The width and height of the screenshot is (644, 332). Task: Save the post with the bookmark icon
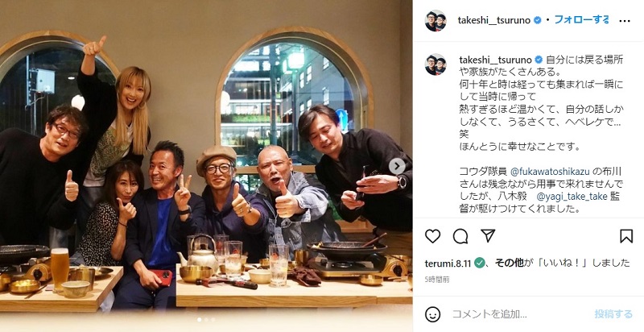[626, 236]
